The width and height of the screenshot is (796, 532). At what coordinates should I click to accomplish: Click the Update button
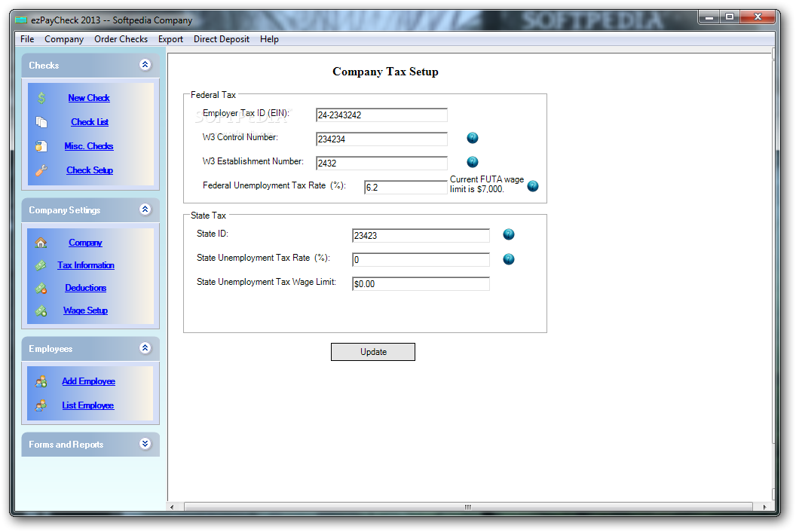point(373,352)
